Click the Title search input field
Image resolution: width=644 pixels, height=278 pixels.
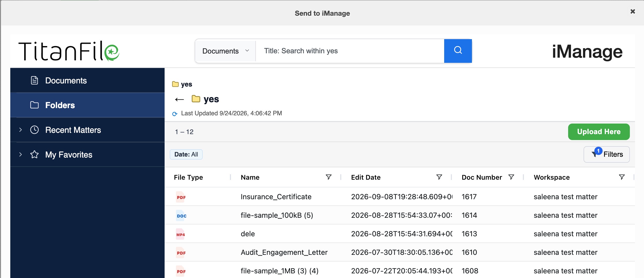click(350, 51)
